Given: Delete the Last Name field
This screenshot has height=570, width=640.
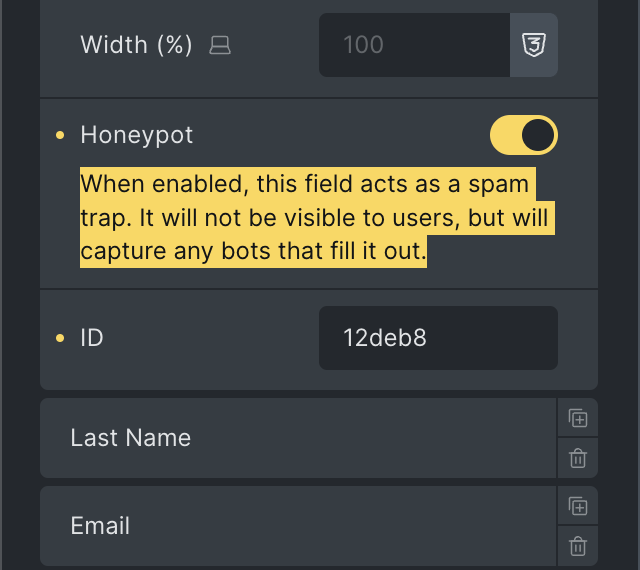Looking at the screenshot, I should click(577, 458).
